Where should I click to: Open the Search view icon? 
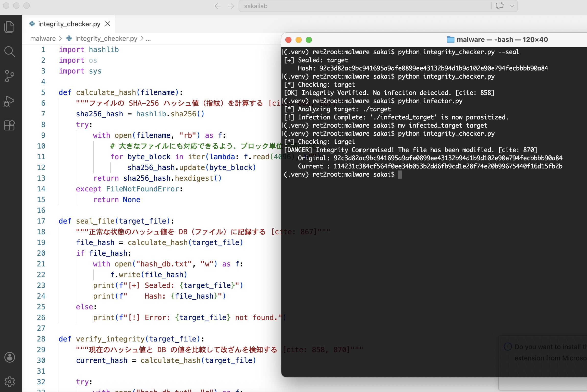pos(10,52)
